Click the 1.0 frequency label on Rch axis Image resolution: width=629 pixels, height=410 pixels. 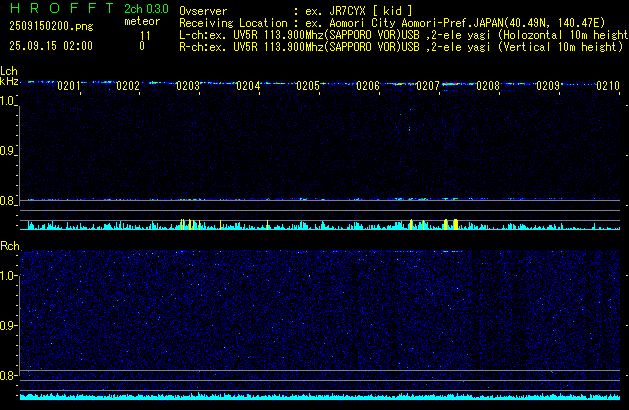7,276
